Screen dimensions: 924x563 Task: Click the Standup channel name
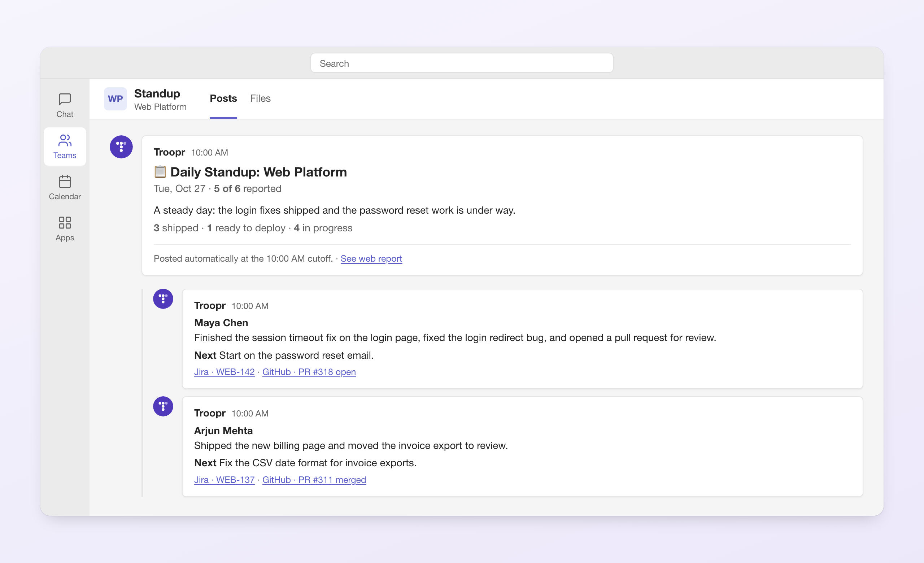(157, 93)
